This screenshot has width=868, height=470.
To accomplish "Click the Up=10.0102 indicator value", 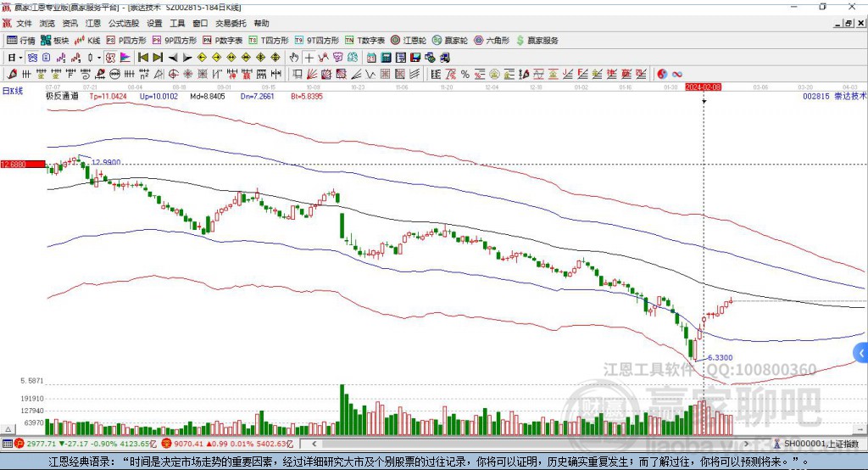I will 159,96.
